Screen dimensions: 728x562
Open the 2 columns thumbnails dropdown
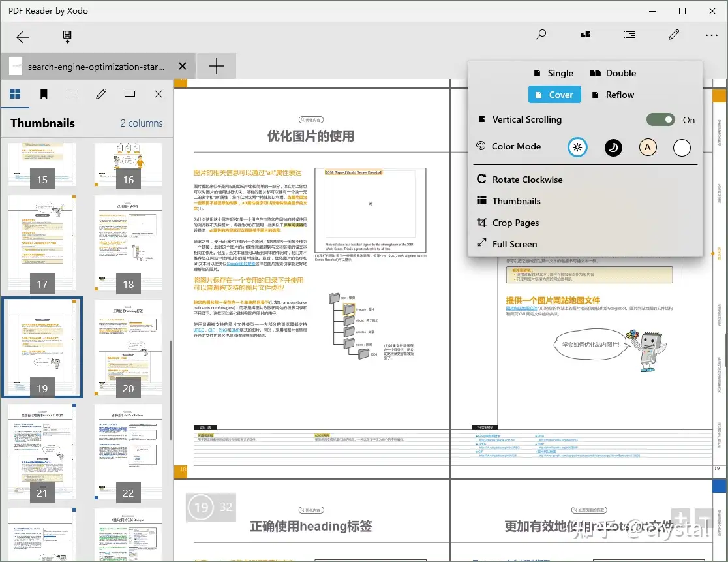point(141,123)
